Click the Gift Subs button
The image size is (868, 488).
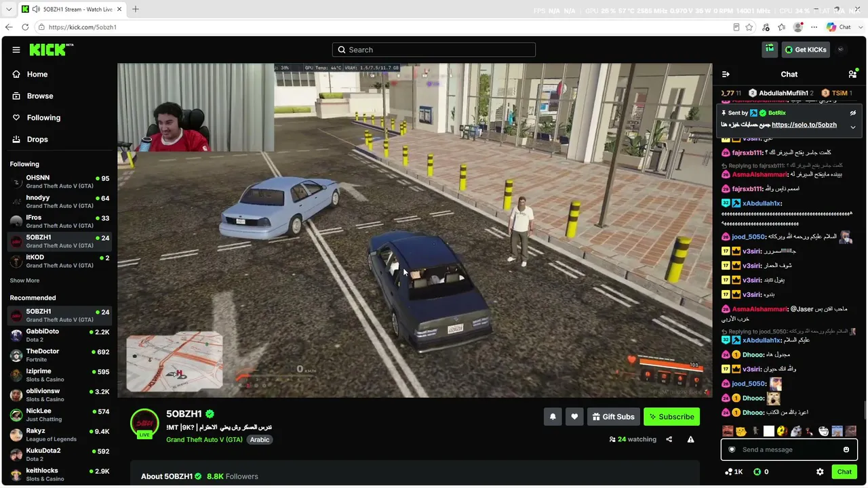[x=612, y=417]
